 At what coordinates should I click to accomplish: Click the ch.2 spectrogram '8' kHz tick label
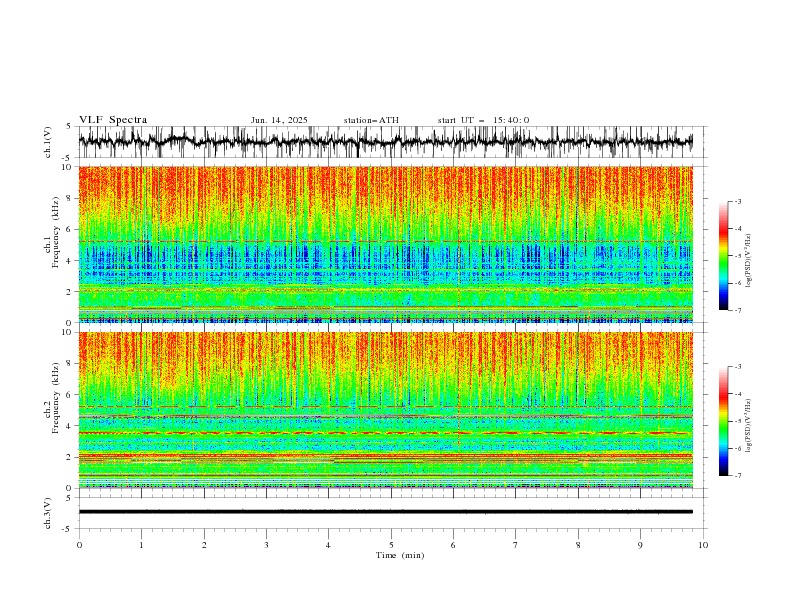(x=70, y=364)
